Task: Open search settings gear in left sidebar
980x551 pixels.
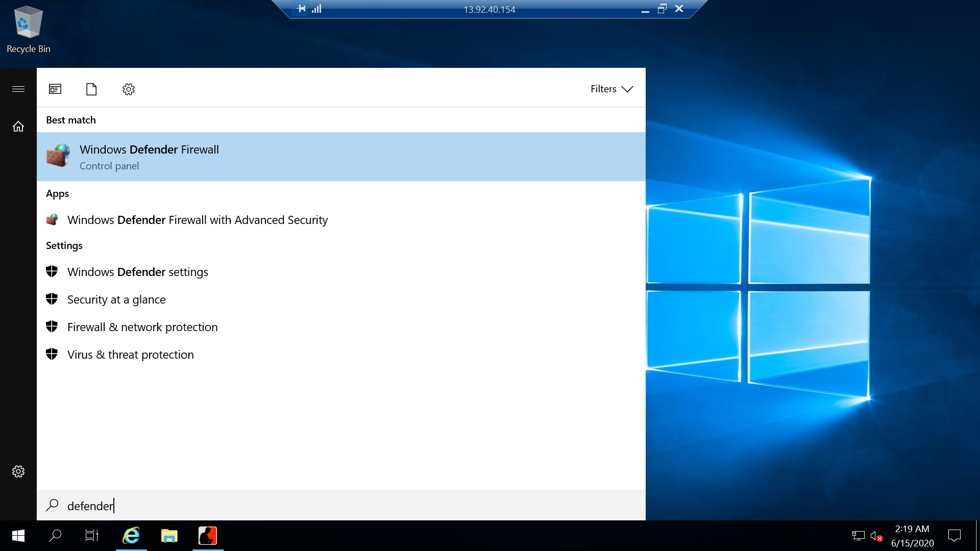Action: coord(18,471)
